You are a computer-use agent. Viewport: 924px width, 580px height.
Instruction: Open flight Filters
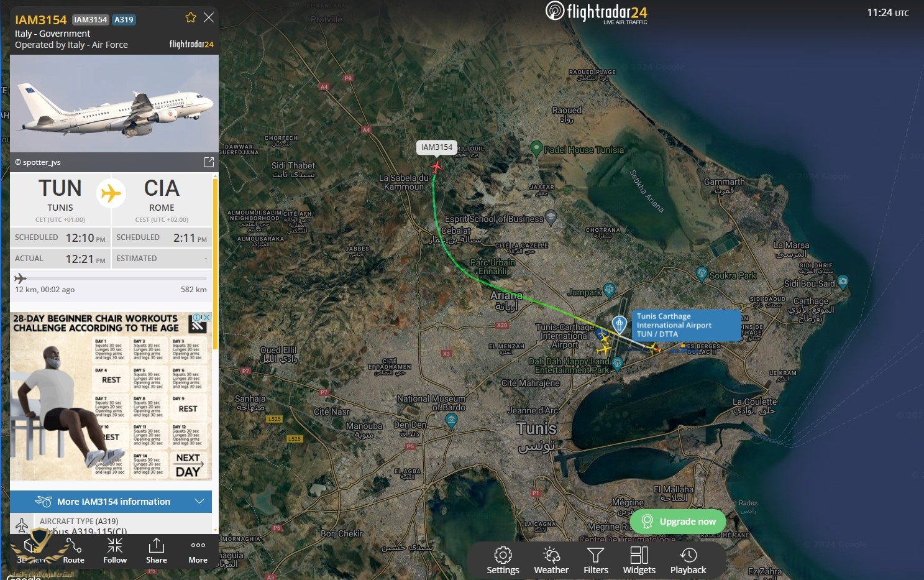tap(596, 560)
